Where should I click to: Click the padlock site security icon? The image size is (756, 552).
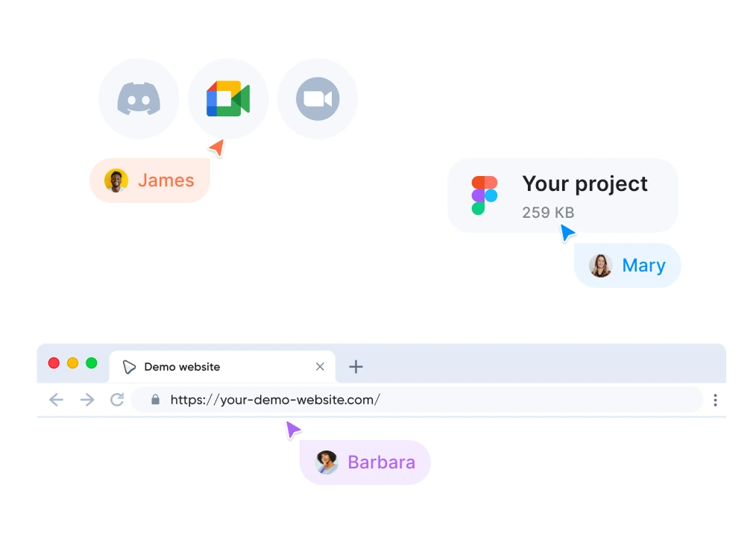[156, 400]
